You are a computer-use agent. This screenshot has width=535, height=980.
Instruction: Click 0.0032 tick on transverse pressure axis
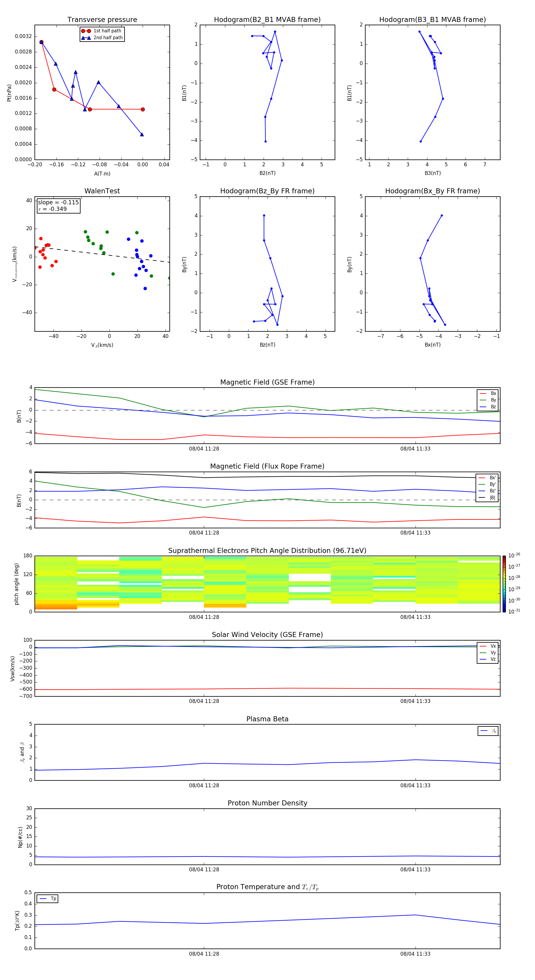(x=23, y=36)
